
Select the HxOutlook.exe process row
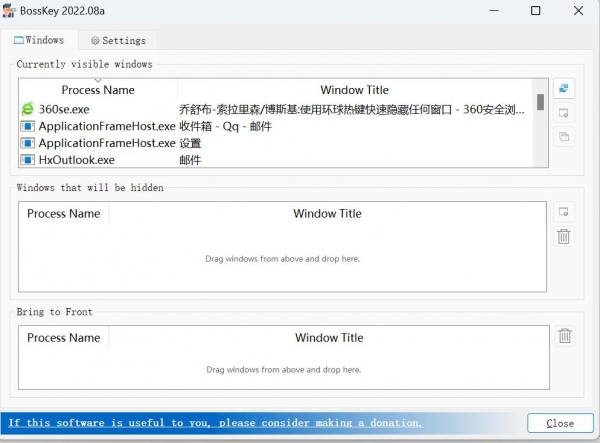point(76,159)
